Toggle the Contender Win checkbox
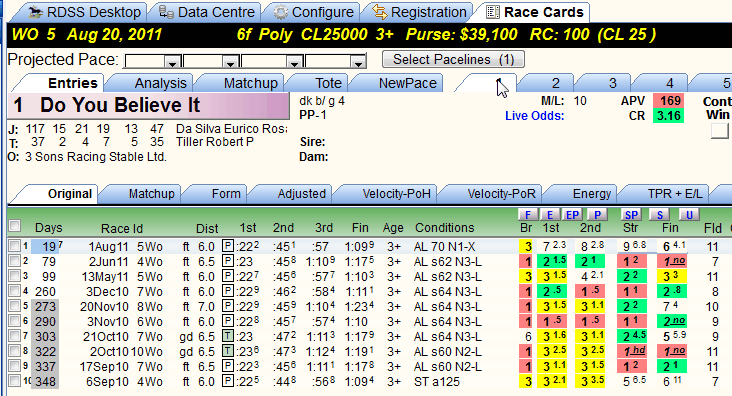 [720, 130]
